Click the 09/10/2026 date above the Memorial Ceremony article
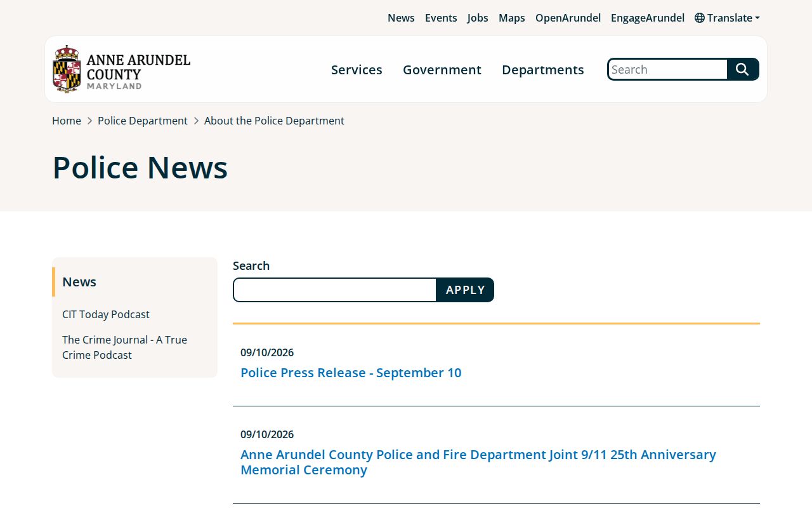Viewport: 812px width, 508px height. coord(267,434)
